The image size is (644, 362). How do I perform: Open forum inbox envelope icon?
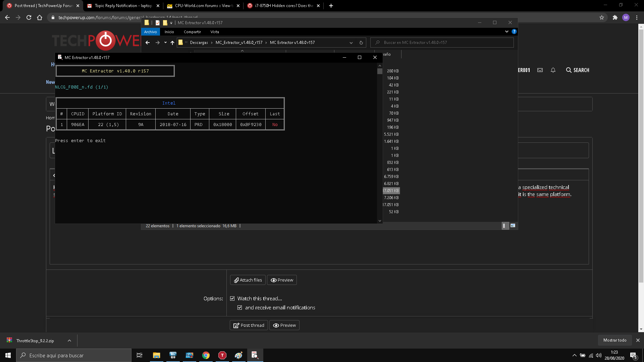[540, 70]
